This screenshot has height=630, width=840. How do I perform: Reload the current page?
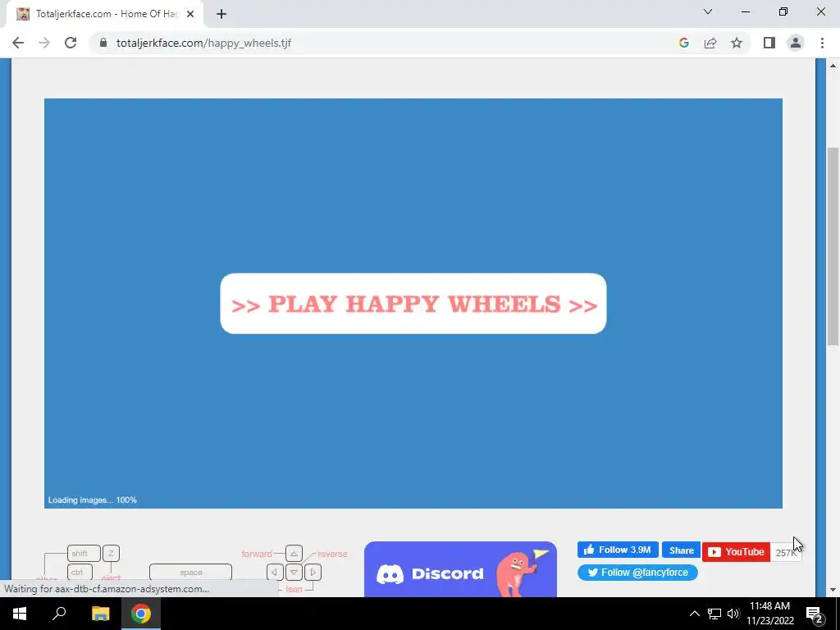pyautogui.click(x=71, y=43)
